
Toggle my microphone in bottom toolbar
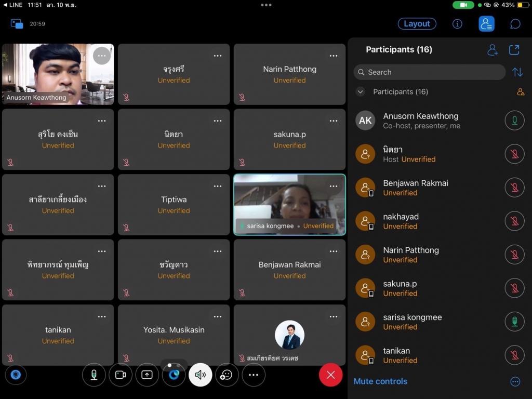pos(94,375)
